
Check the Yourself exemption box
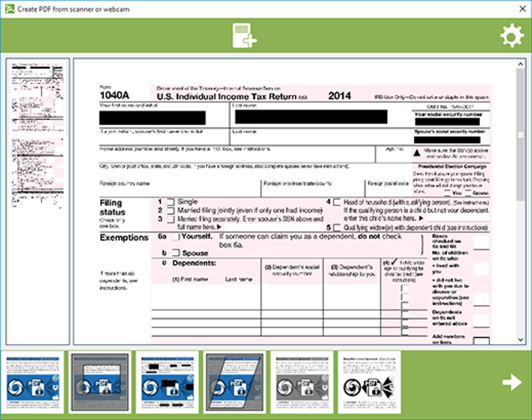(176, 237)
